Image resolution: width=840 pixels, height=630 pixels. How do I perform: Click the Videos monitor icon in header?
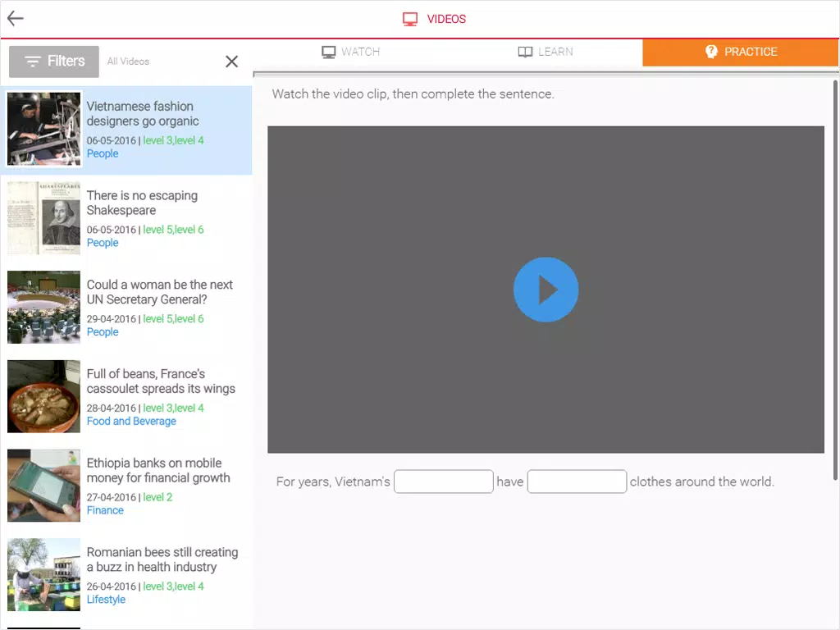coord(410,20)
